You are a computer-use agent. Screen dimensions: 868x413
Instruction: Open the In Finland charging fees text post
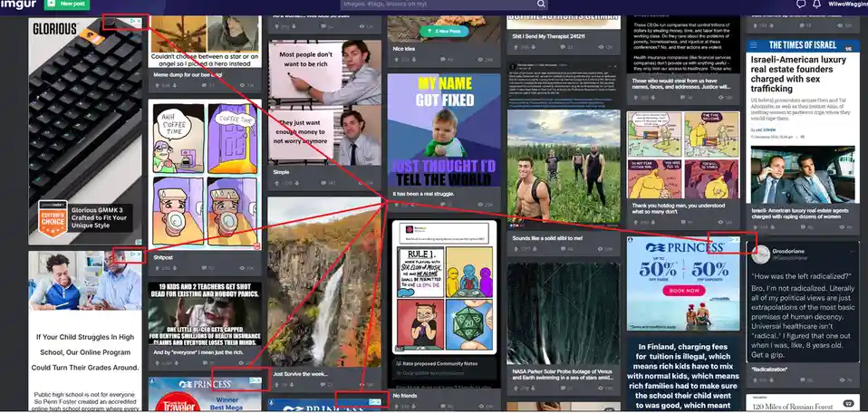tap(683, 375)
